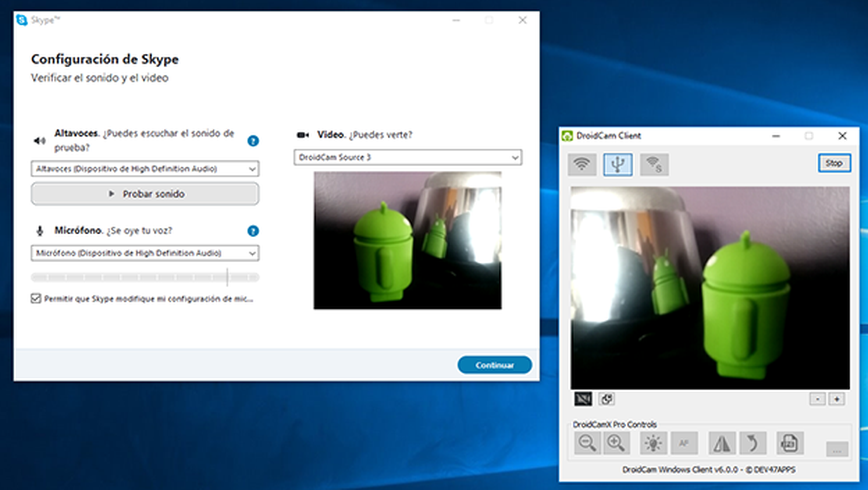This screenshot has height=490, width=868.
Task: Minimize the DroidCam Client window
Action: pyautogui.click(x=776, y=136)
